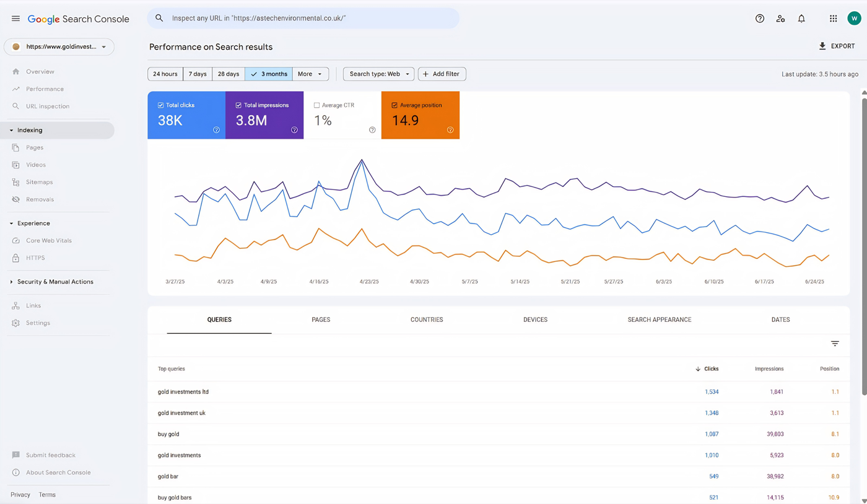Toggle the Total clicks checkbox
The image size is (867, 504).
click(161, 105)
